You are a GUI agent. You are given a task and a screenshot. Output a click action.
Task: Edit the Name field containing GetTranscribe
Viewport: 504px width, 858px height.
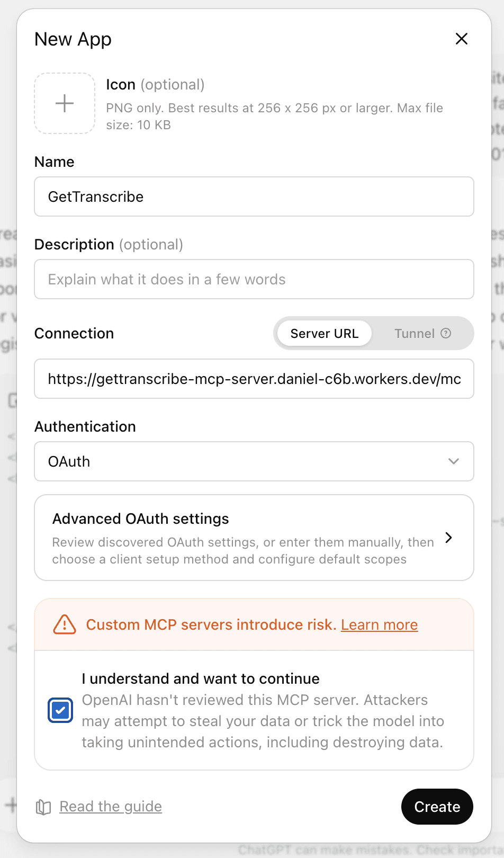(x=254, y=196)
